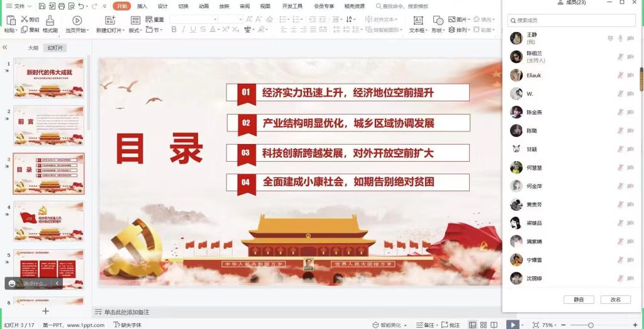Click the Shapes (形状) icon

click(438, 20)
